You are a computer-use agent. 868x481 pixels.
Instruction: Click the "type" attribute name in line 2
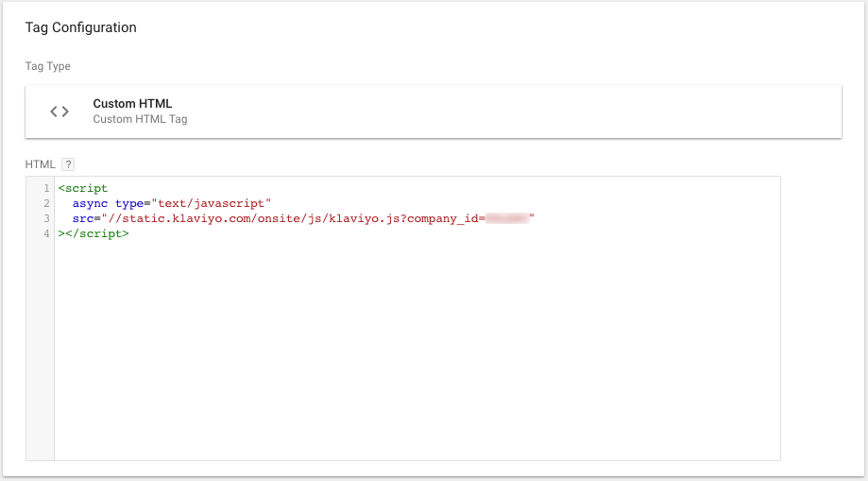[x=130, y=203]
